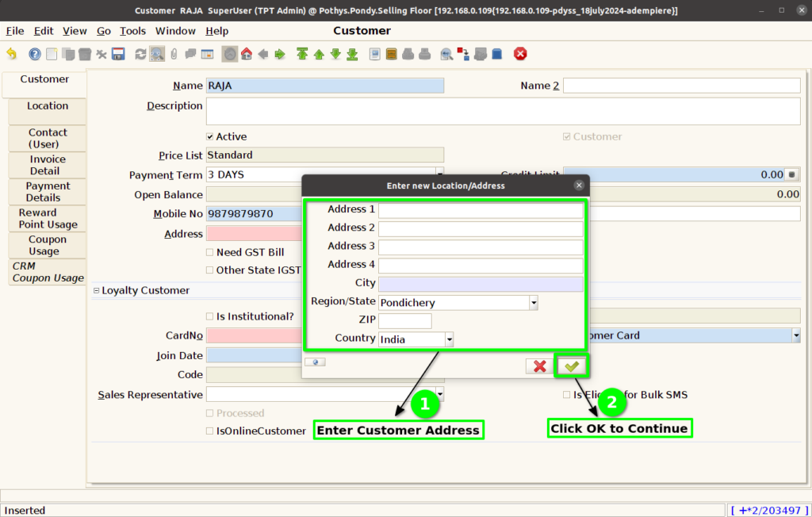The width and height of the screenshot is (812, 517).
Task: Click the Processed checkbox
Action: [209, 413]
